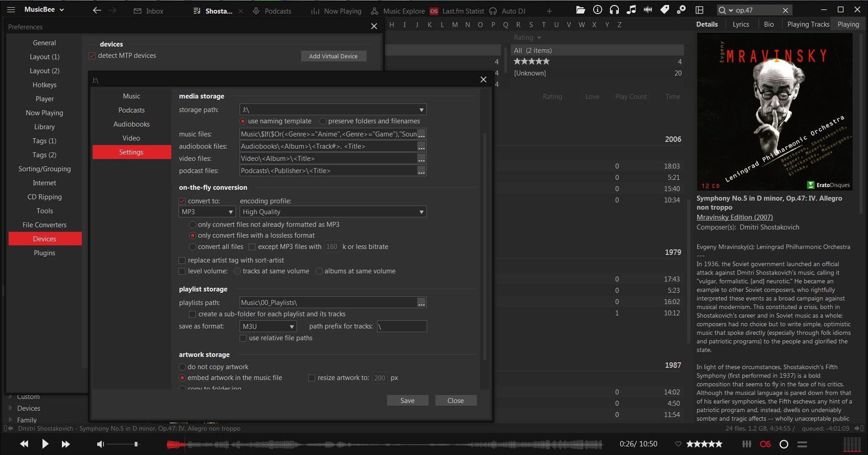
Task: Open the equalizer icon in player bar
Action: tap(747, 444)
